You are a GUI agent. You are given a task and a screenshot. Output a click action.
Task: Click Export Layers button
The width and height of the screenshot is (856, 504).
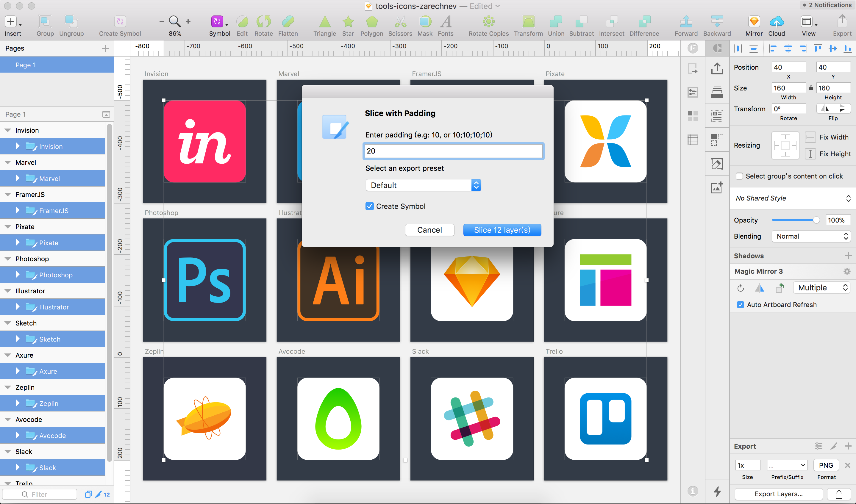coord(779,494)
